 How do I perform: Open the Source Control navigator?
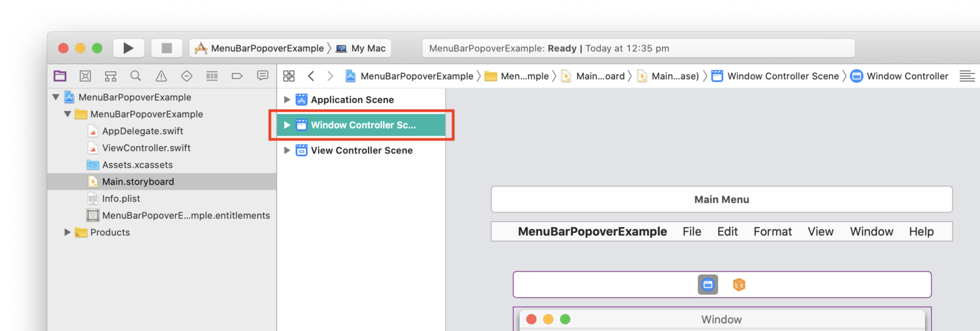tap(85, 76)
